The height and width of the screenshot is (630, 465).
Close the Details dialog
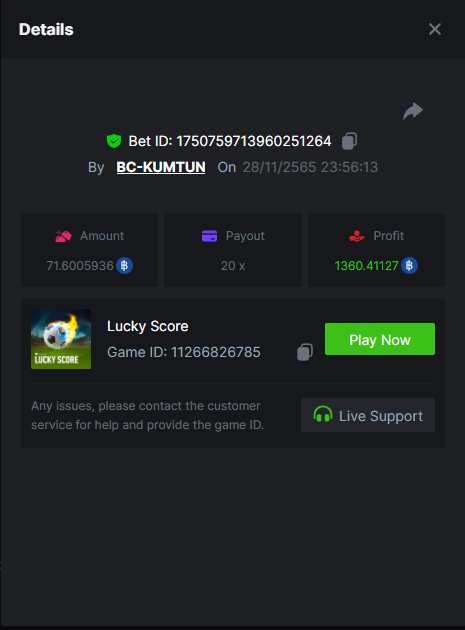[x=434, y=29]
